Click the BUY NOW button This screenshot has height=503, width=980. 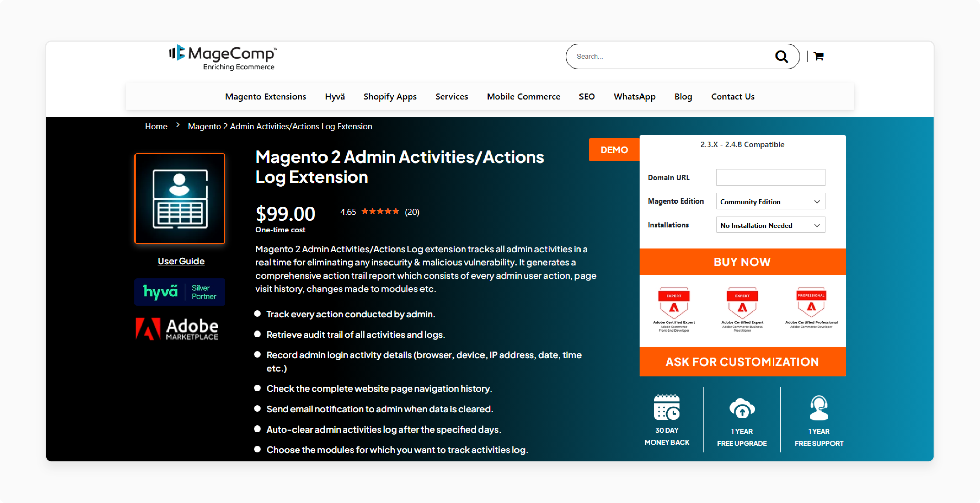point(742,262)
